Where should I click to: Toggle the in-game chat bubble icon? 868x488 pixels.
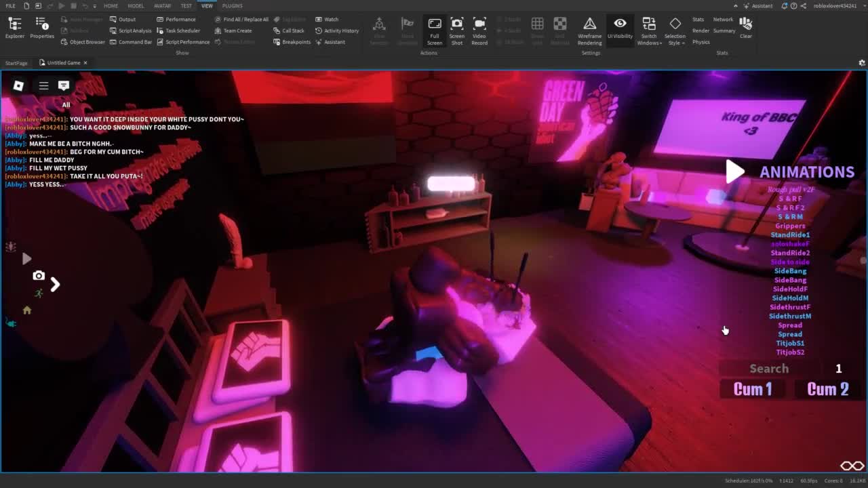(64, 85)
